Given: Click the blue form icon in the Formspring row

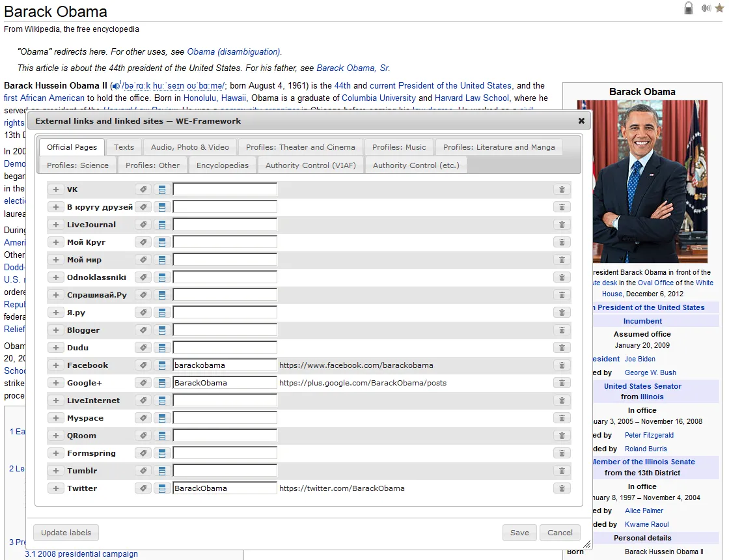Looking at the screenshot, I should point(162,453).
